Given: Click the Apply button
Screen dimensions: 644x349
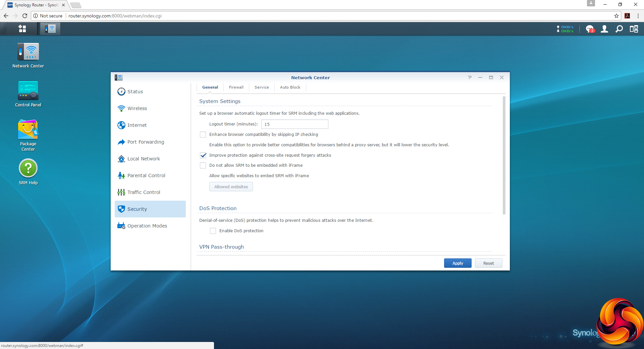Looking at the screenshot, I should tap(458, 263).
